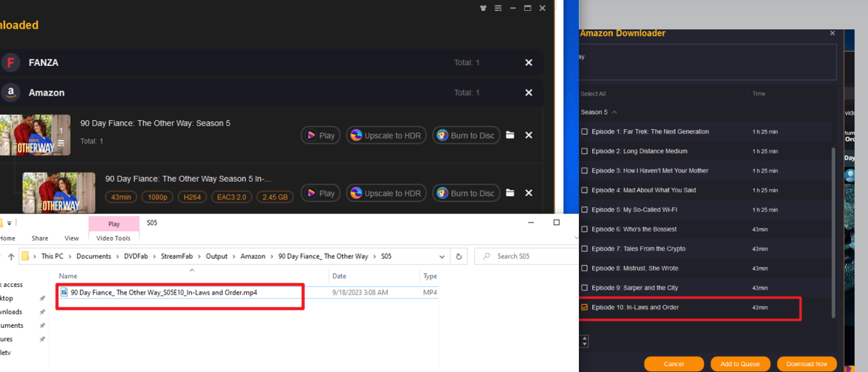
Task: Click the 2.45 GB size tag
Action: 275,197
